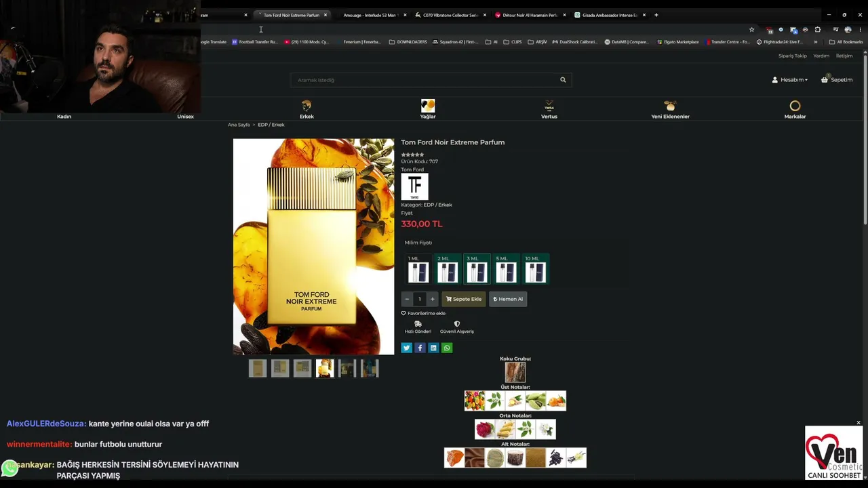Open the Unisex category menu item
The width and height of the screenshot is (868, 488).
tap(185, 117)
